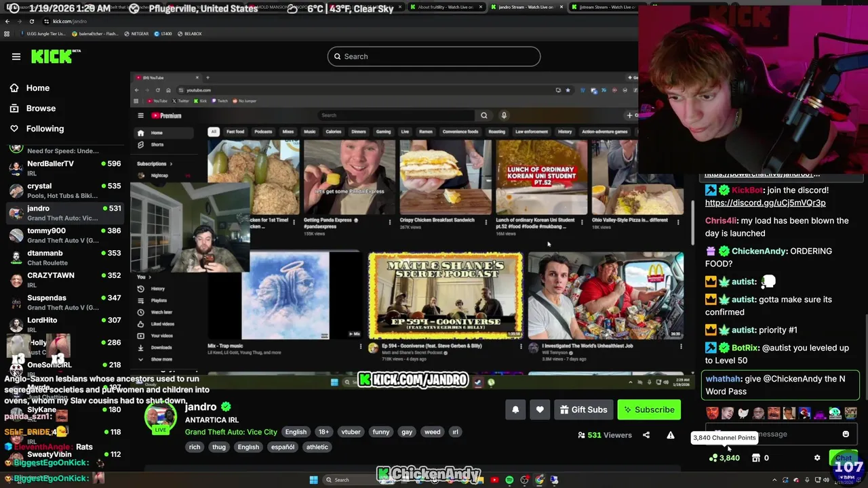Click the Grand Theft Auto: Vice City category

(231, 432)
